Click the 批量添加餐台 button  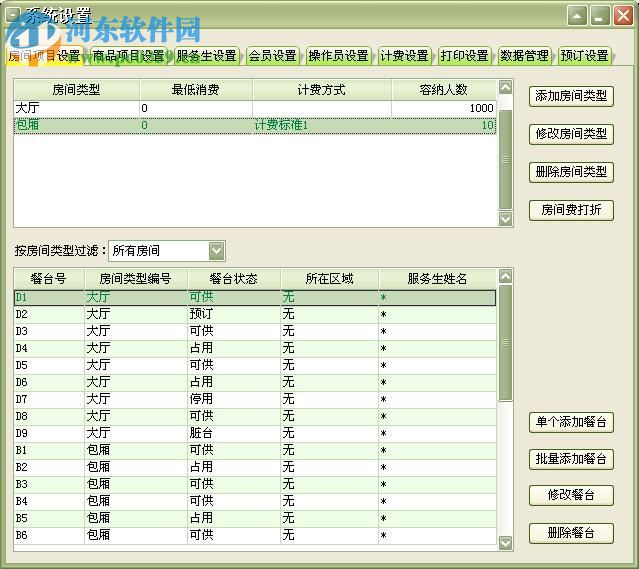(x=571, y=459)
